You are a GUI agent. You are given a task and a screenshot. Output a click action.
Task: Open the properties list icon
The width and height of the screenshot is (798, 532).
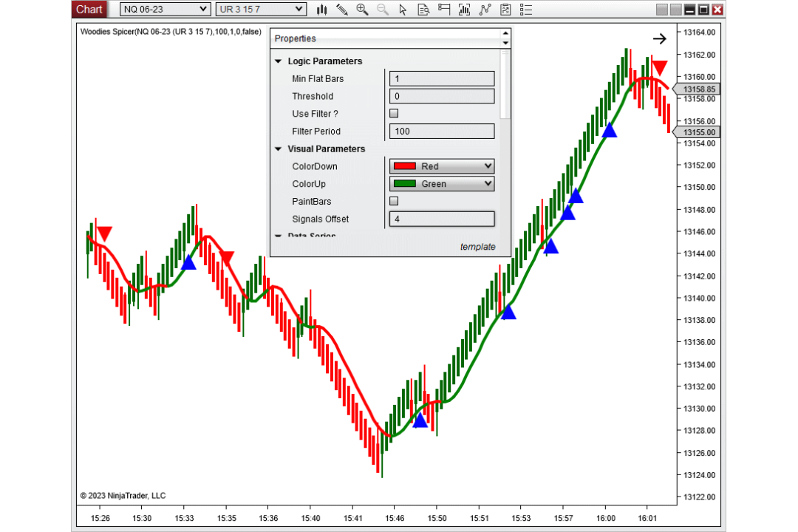(526, 10)
